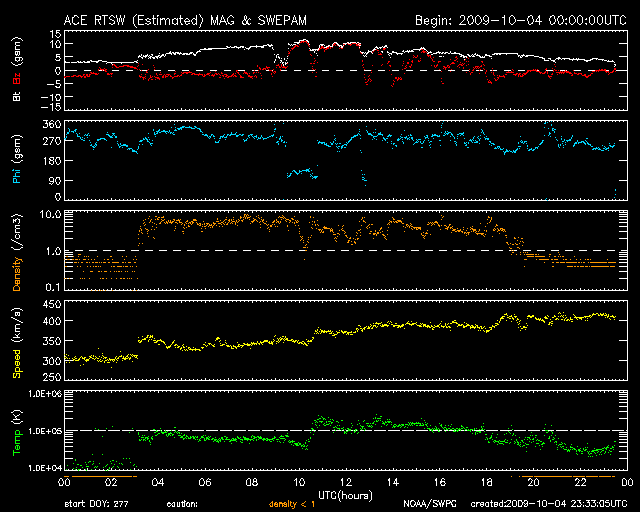Click the "14" hour tick label
The height and width of the screenshot is (512, 640).
tap(393, 482)
